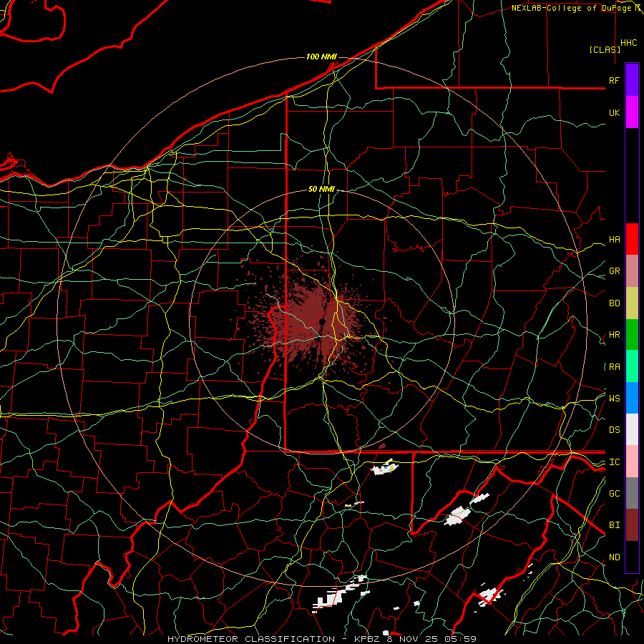Click the 'IC' legend label
The height and width of the screenshot is (644, 644).
(614, 462)
